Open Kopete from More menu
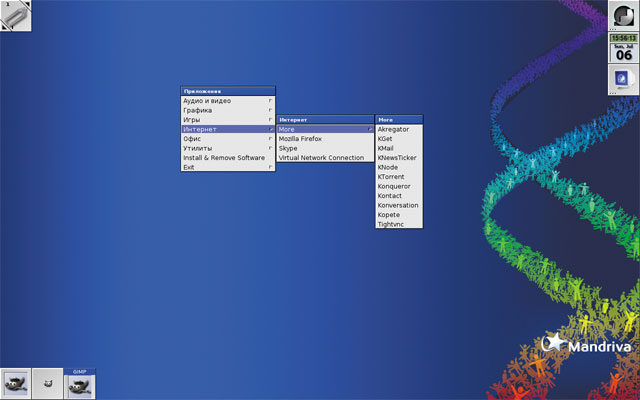 point(399,215)
